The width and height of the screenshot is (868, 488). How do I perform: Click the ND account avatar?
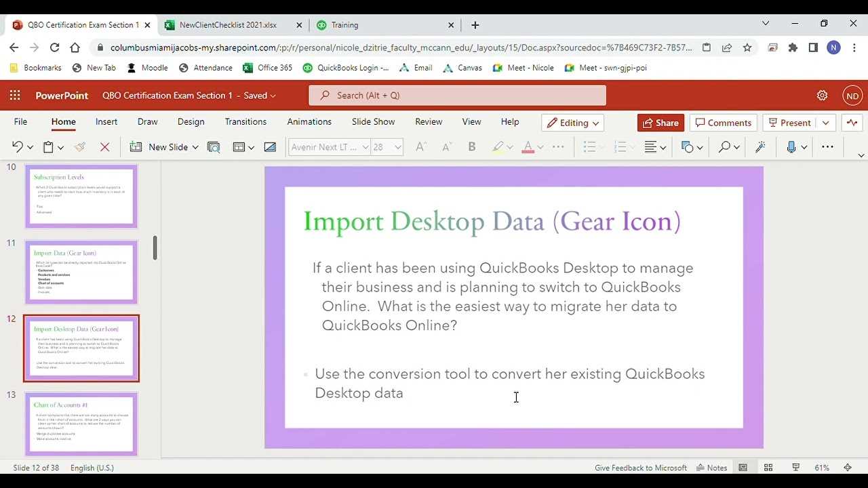pyautogui.click(x=852, y=96)
